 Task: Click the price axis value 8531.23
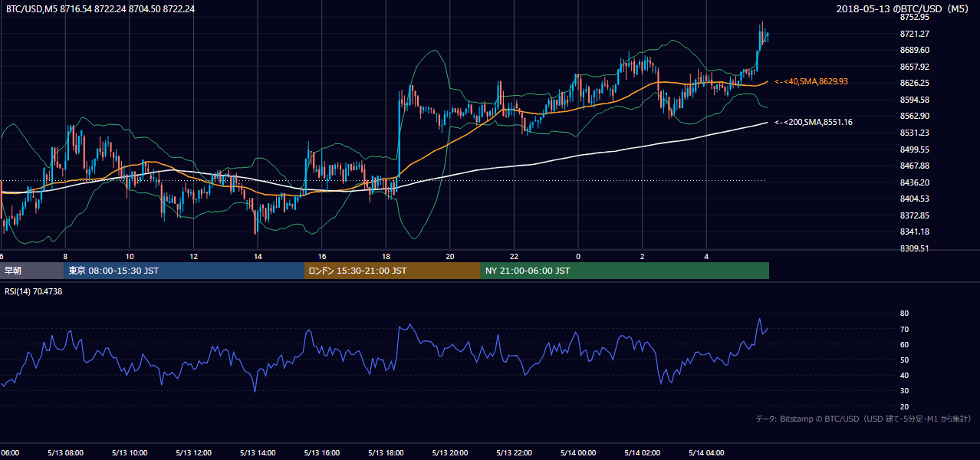pos(915,133)
